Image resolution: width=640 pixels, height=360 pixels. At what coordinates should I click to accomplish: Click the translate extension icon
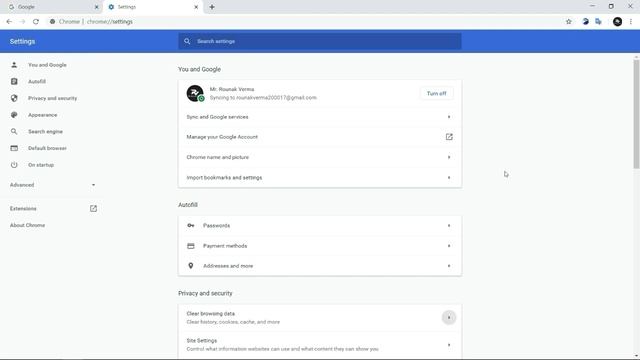(598, 22)
